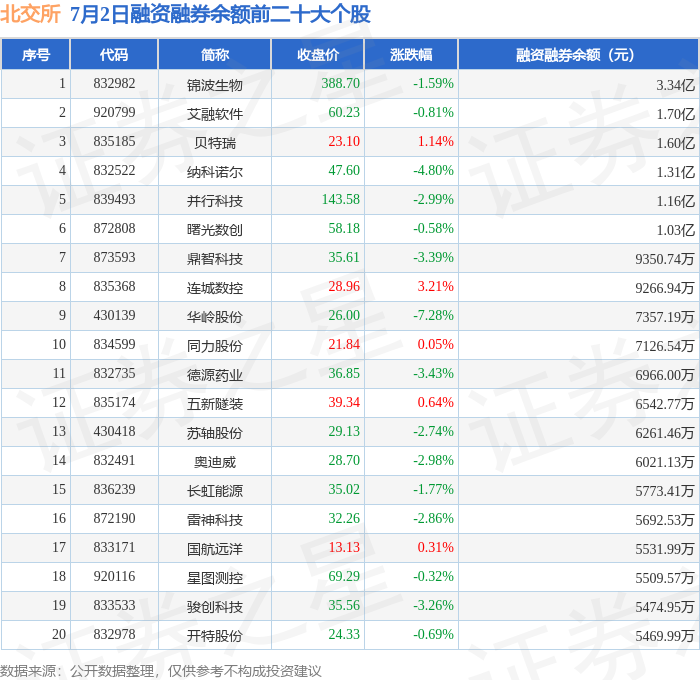
Task: Click the 序号 column header
Action: click(36, 55)
